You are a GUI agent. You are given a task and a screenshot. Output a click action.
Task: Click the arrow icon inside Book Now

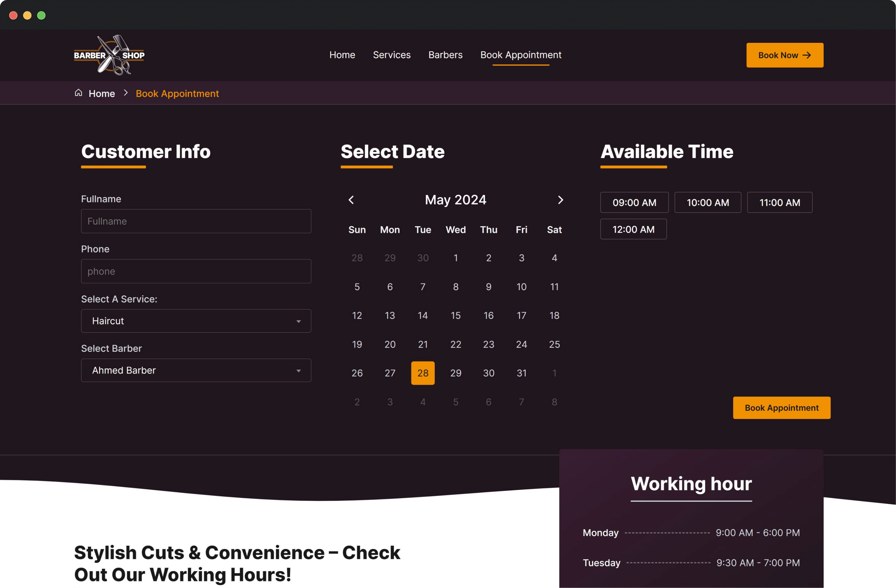(807, 55)
